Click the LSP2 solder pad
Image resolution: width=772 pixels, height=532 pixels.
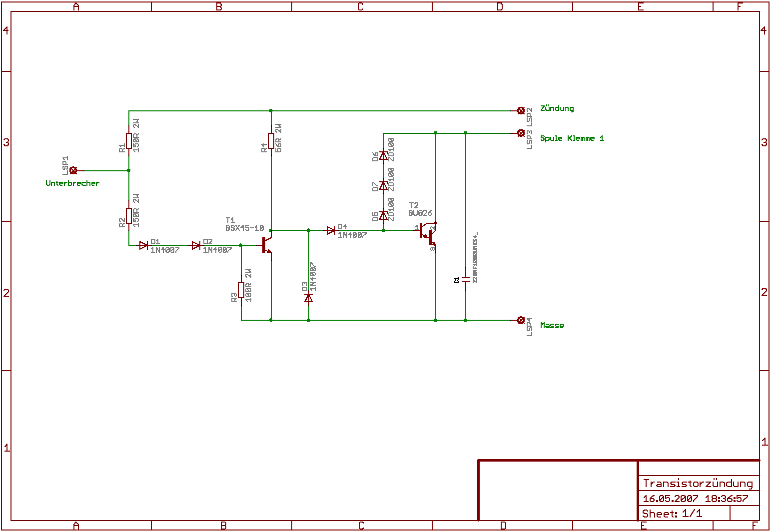[x=521, y=110]
